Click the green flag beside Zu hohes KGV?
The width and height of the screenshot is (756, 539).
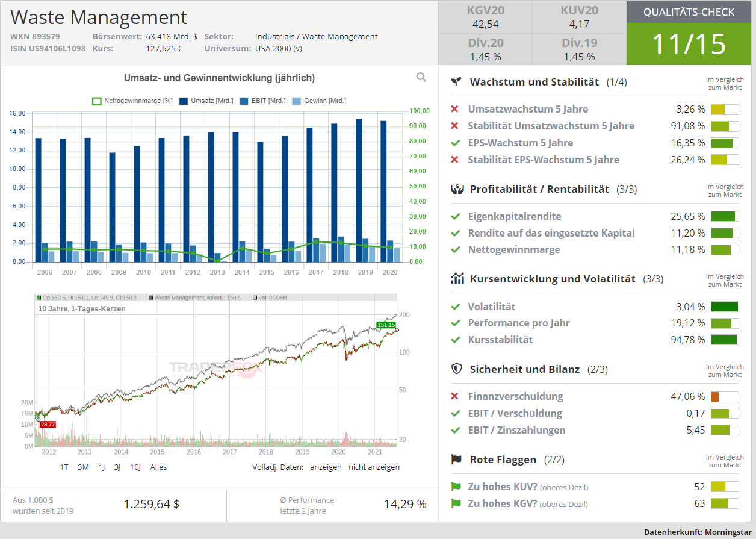[456, 503]
